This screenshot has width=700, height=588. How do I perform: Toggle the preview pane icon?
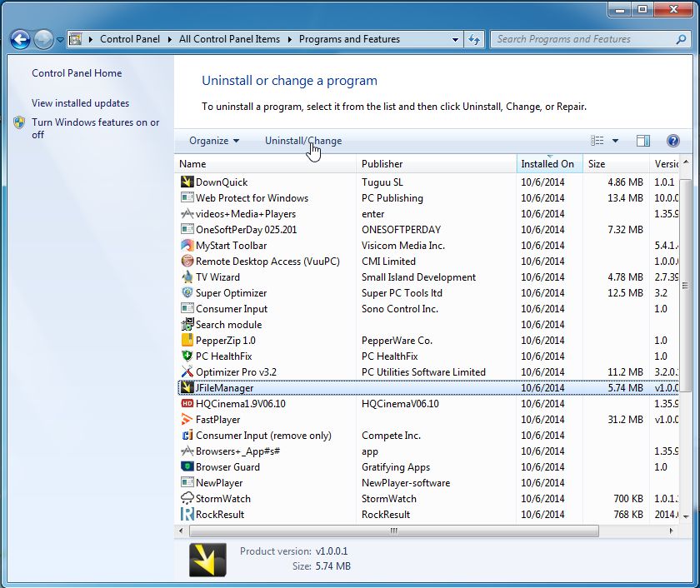(x=642, y=141)
